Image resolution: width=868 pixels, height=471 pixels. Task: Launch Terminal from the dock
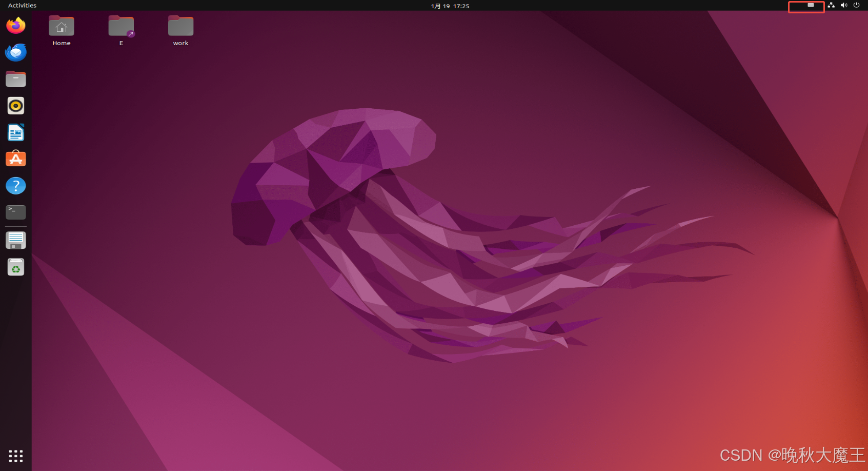(x=16, y=212)
